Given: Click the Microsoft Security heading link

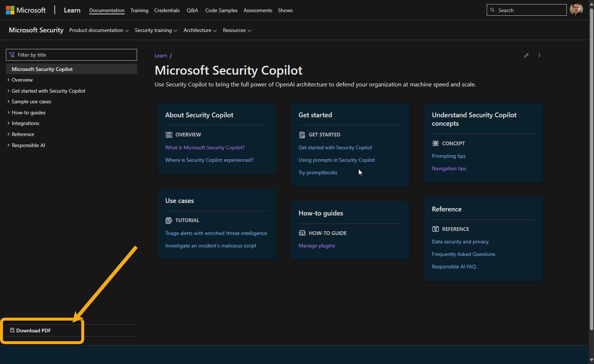Looking at the screenshot, I should 36,30.
